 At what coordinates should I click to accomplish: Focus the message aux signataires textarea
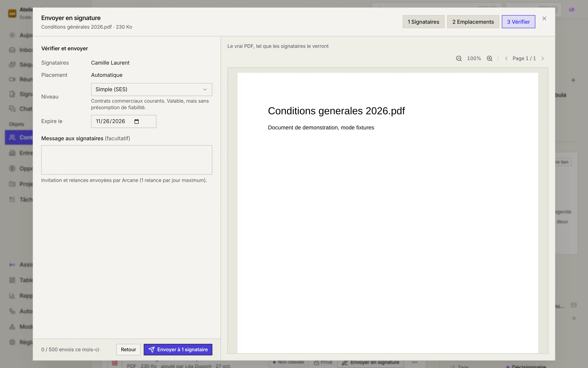[127, 160]
